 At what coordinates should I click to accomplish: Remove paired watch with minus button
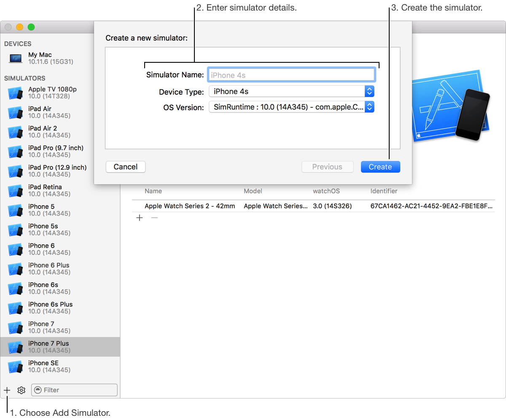[154, 218]
